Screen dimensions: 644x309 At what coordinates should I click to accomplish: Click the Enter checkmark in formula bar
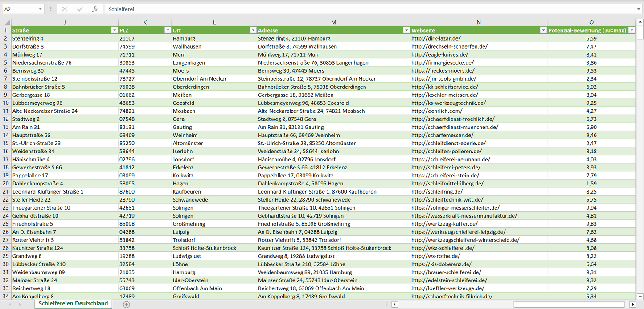point(80,9)
